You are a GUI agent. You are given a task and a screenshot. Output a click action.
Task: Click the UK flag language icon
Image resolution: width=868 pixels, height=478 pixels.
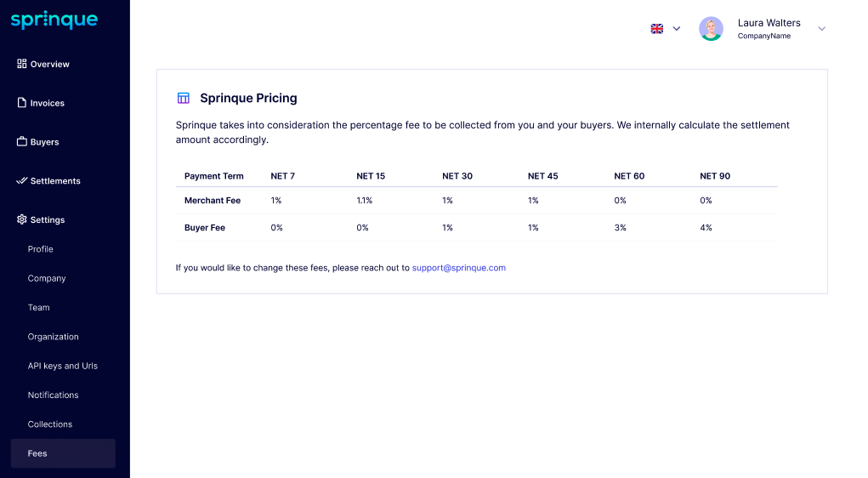[657, 28]
